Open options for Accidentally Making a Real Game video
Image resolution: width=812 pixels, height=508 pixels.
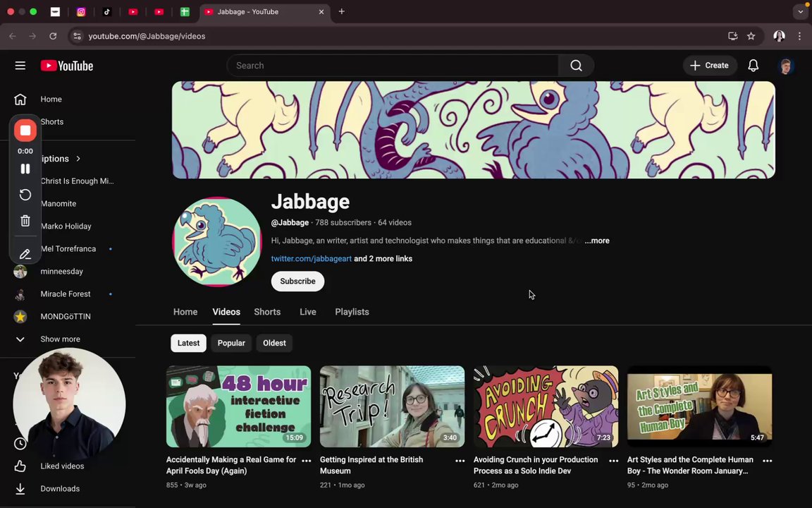[307, 460]
